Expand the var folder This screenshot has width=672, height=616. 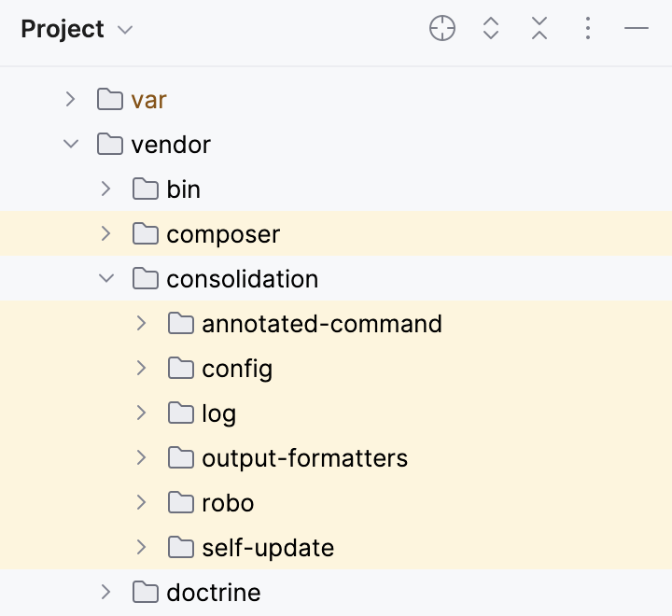tap(71, 99)
